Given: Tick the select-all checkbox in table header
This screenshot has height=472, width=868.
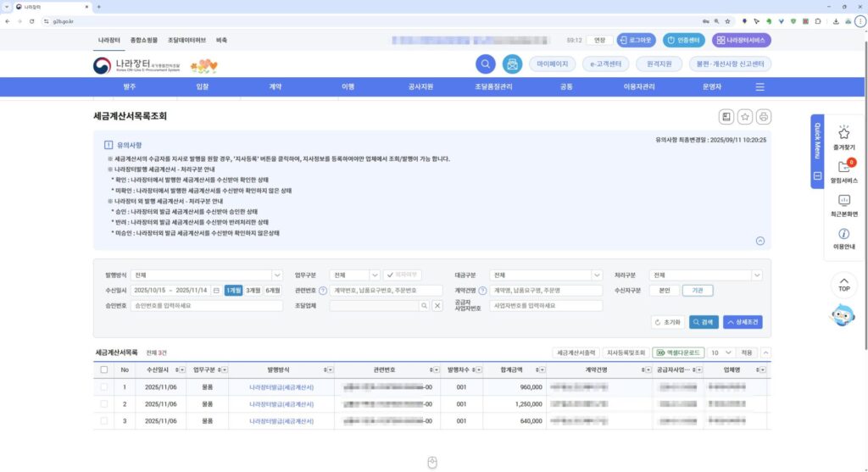Looking at the screenshot, I should pos(104,369).
